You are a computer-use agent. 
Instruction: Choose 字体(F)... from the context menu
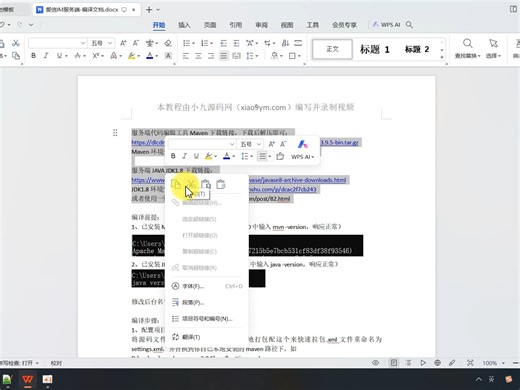point(207,286)
